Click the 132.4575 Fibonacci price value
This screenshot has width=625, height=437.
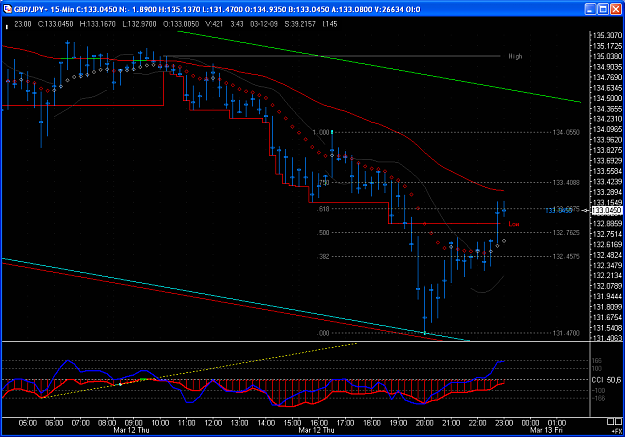tap(566, 257)
